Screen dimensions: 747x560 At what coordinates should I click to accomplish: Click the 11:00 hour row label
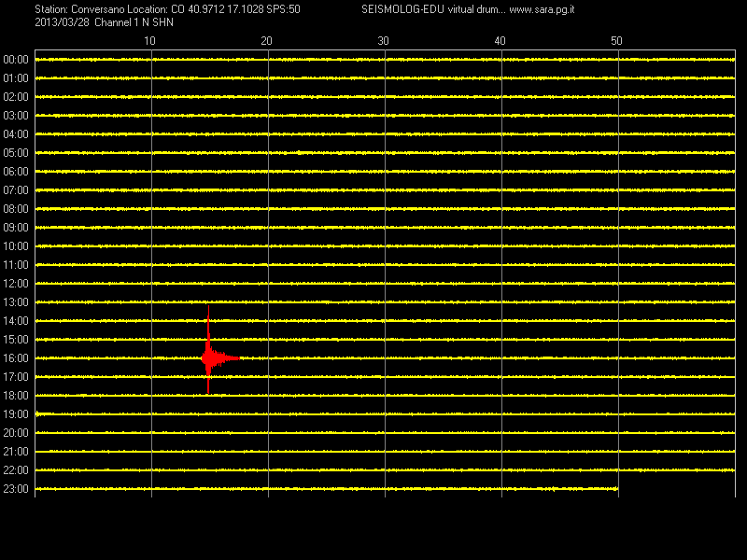point(16,265)
